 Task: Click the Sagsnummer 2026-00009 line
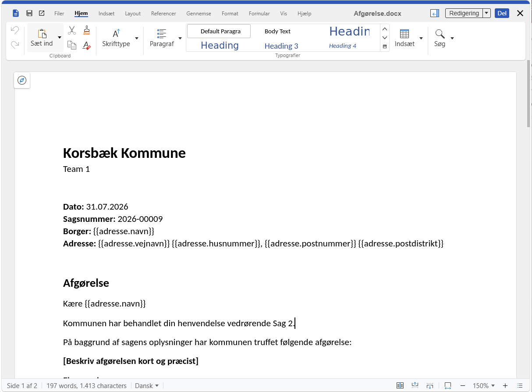113,219
